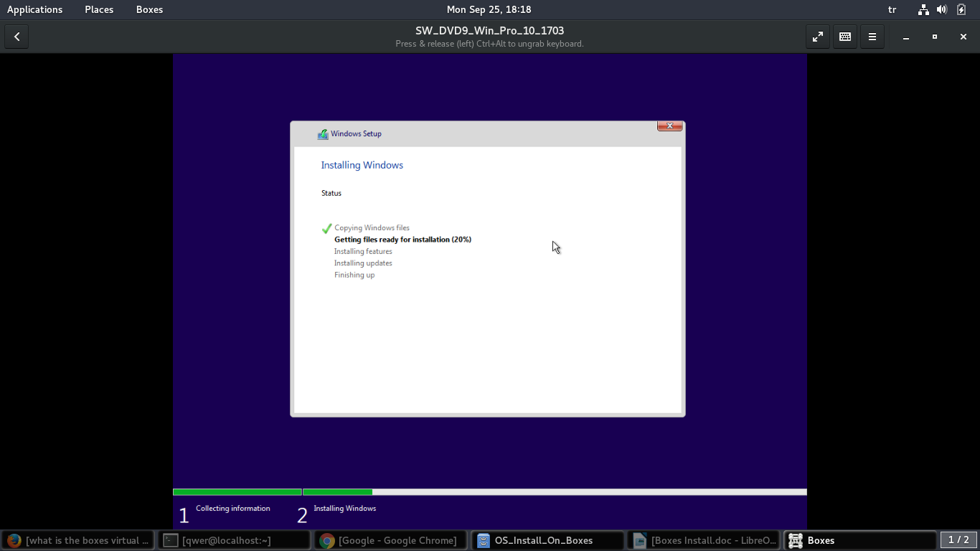
Task: Open the Boxes application menu
Action: click(x=149, y=9)
